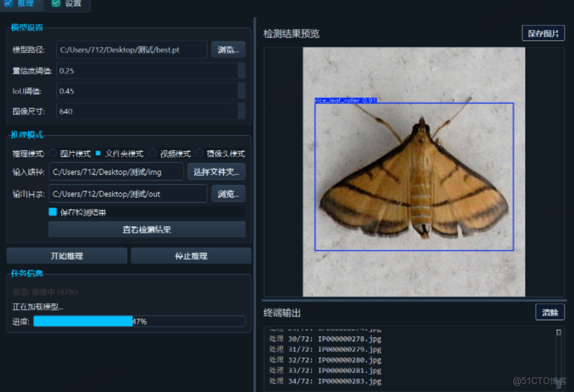Click the IoU阈值 spinner arrows
The height and width of the screenshot is (392, 574).
point(242,91)
